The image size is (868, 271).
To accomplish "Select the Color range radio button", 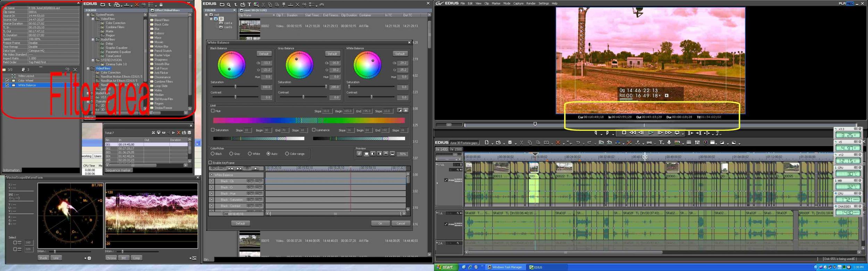I will (287, 154).
